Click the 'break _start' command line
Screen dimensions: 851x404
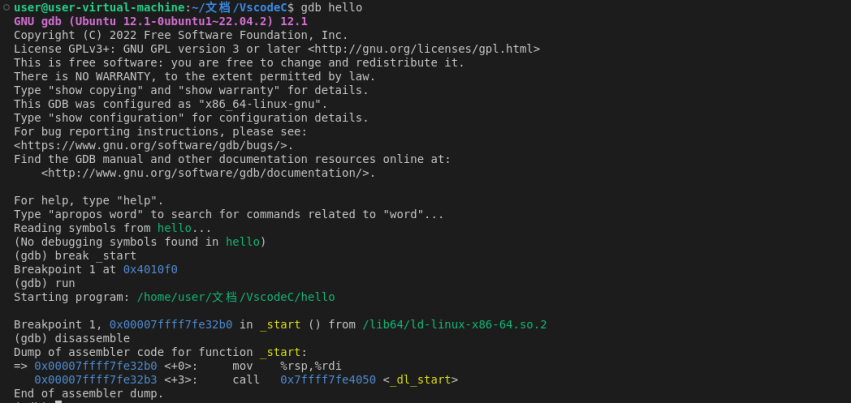96,256
